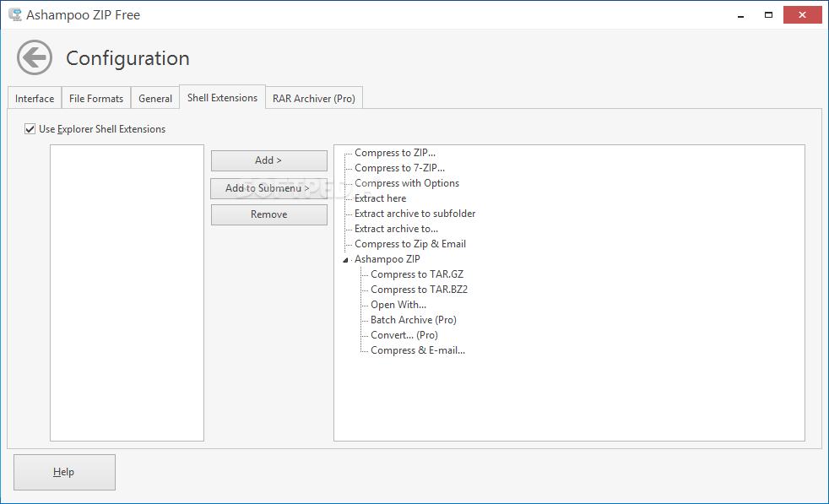Select the Ashampoo ZIP submenu node

pos(387,259)
